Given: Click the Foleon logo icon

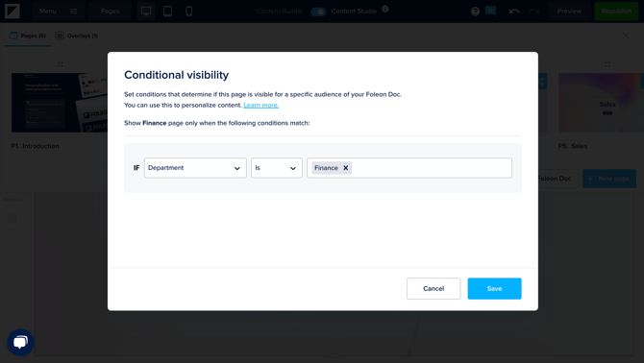Looking at the screenshot, I should pos(12,12).
